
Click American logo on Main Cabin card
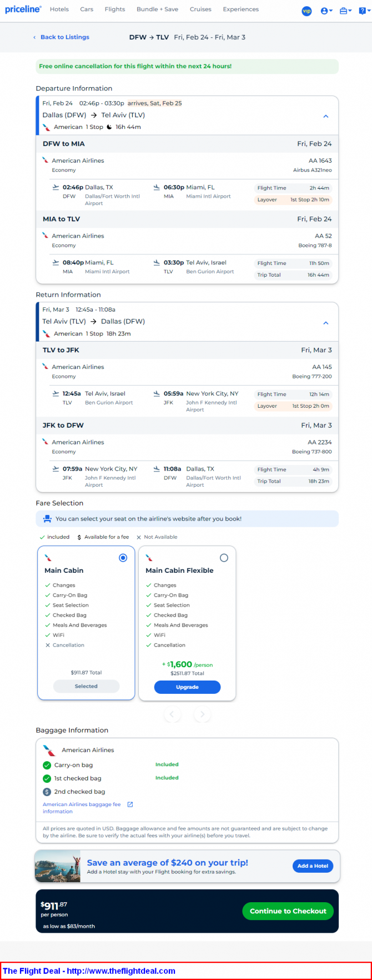[x=48, y=558]
